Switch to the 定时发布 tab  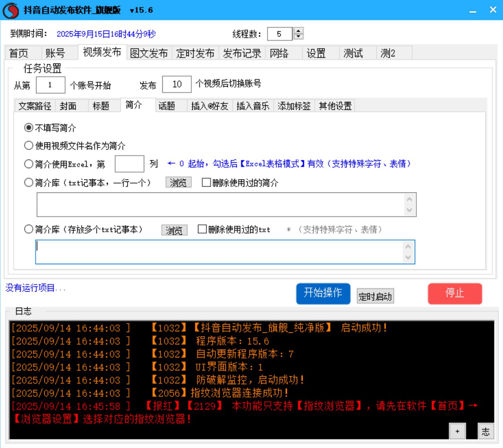pyautogui.click(x=195, y=53)
